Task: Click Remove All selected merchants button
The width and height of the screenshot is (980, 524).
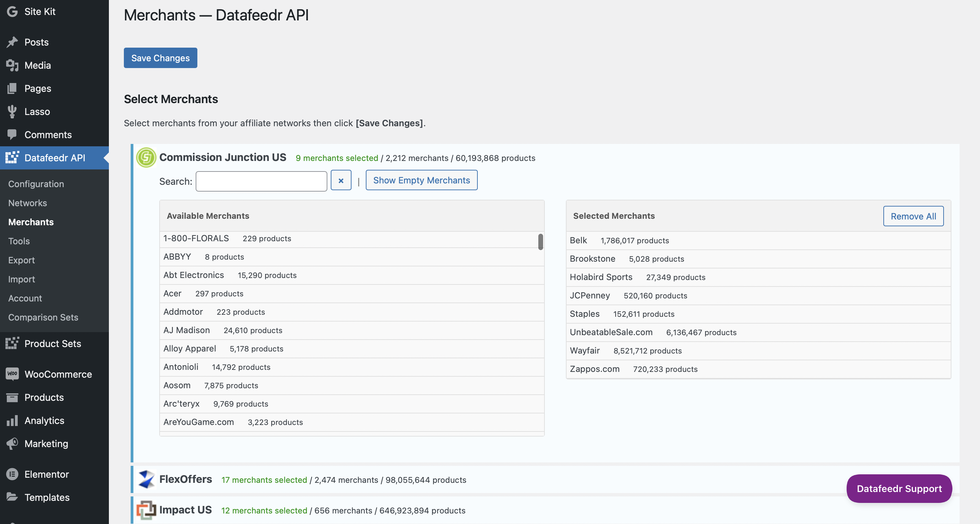Action: pyautogui.click(x=913, y=216)
